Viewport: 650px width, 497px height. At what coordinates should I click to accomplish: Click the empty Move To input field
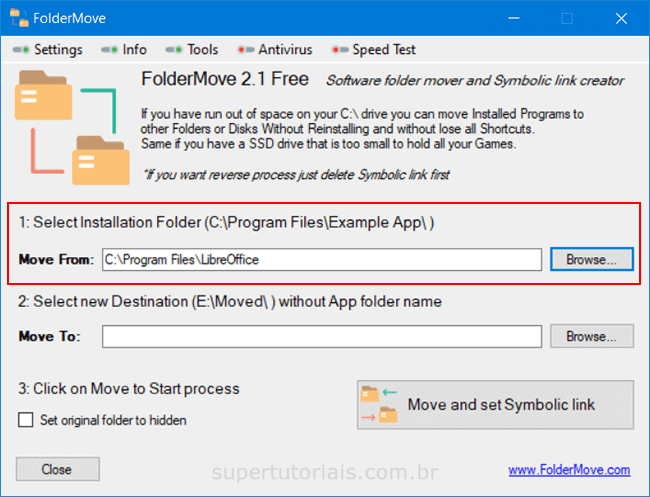(x=321, y=337)
